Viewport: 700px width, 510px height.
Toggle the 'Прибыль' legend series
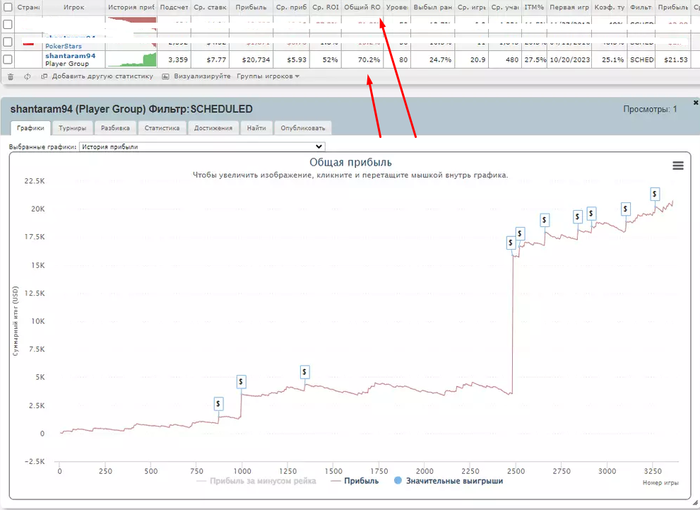point(354,481)
